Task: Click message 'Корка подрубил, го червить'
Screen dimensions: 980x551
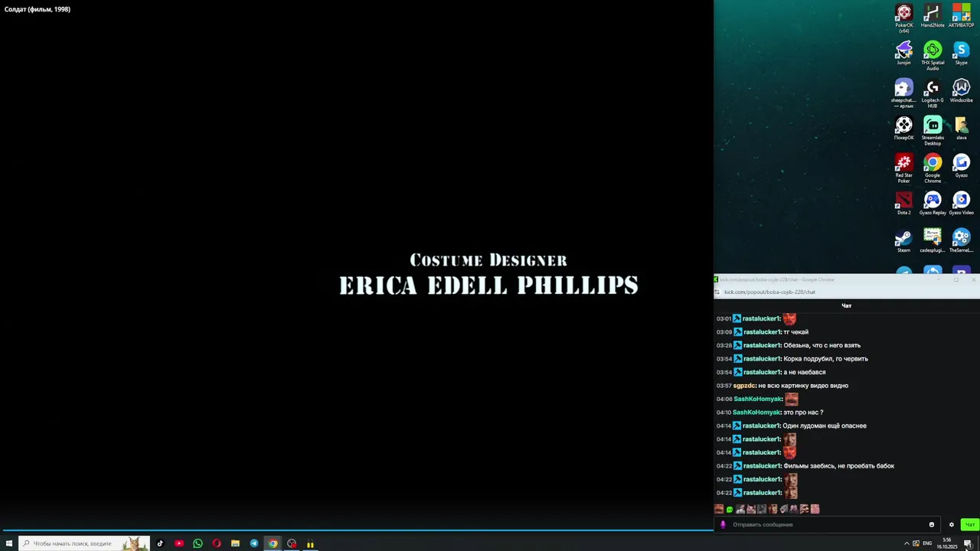Action: tap(825, 359)
